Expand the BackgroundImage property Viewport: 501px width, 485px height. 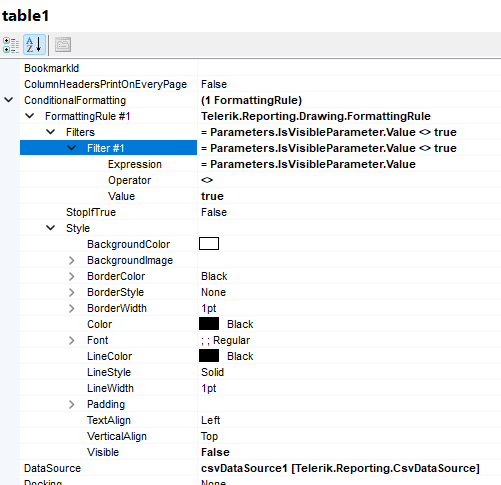(71, 260)
